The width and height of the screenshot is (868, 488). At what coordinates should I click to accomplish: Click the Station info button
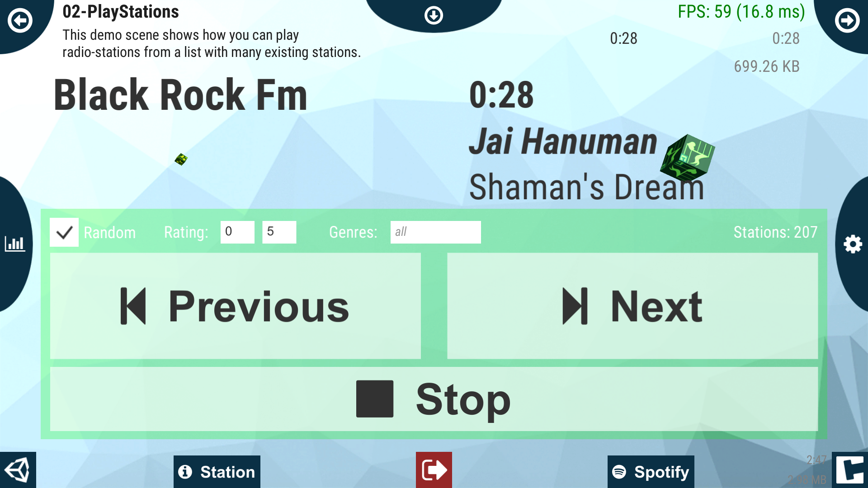coord(217,471)
